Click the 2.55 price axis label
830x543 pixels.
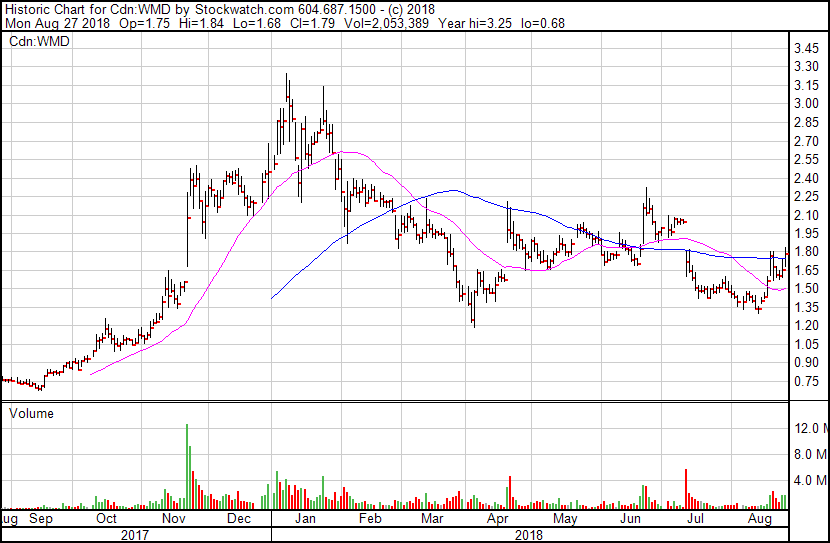coord(806,159)
